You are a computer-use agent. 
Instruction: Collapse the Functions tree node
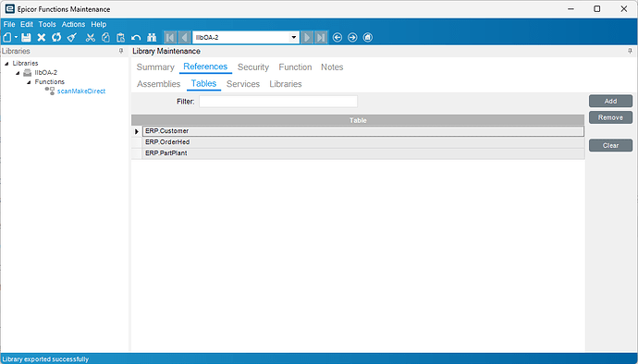29,82
